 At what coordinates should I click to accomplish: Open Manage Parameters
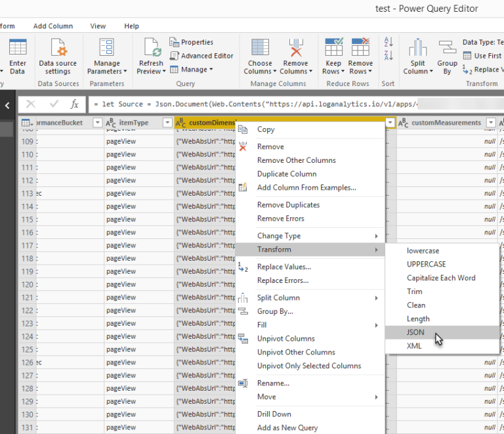107,57
